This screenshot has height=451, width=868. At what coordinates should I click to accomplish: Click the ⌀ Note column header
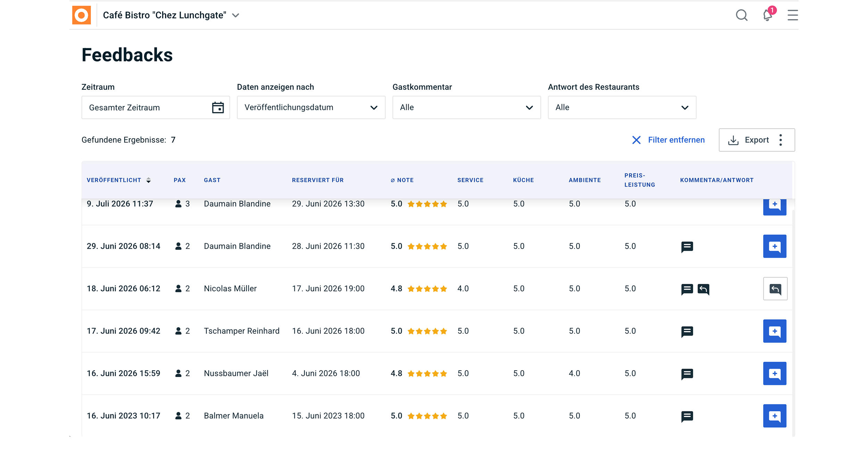click(x=402, y=180)
